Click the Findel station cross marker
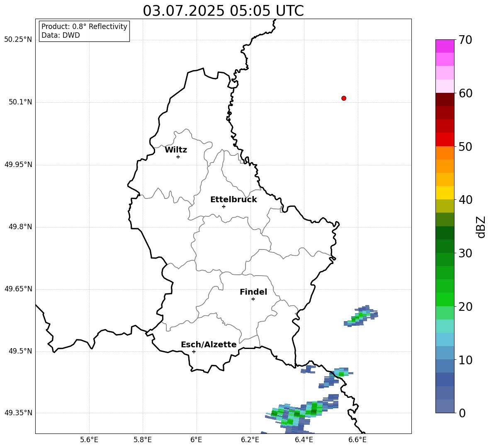This screenshot has height=448, width=491. (x=253, y=299)
